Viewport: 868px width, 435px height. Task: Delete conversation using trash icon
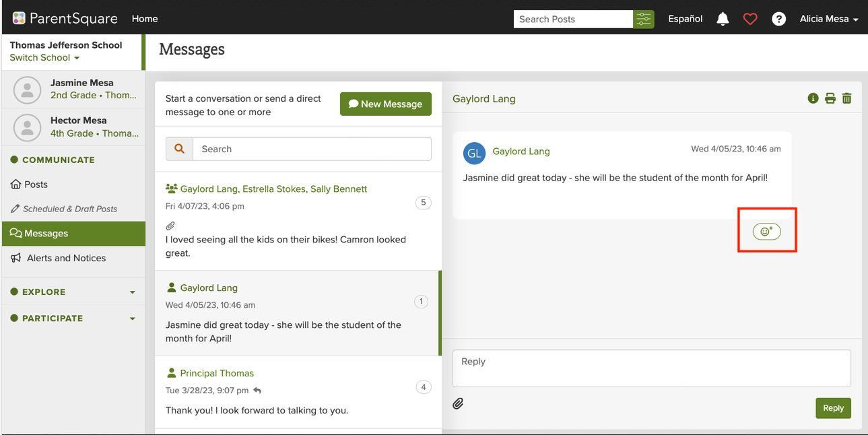pyautogui.click(x=847, y=98)
